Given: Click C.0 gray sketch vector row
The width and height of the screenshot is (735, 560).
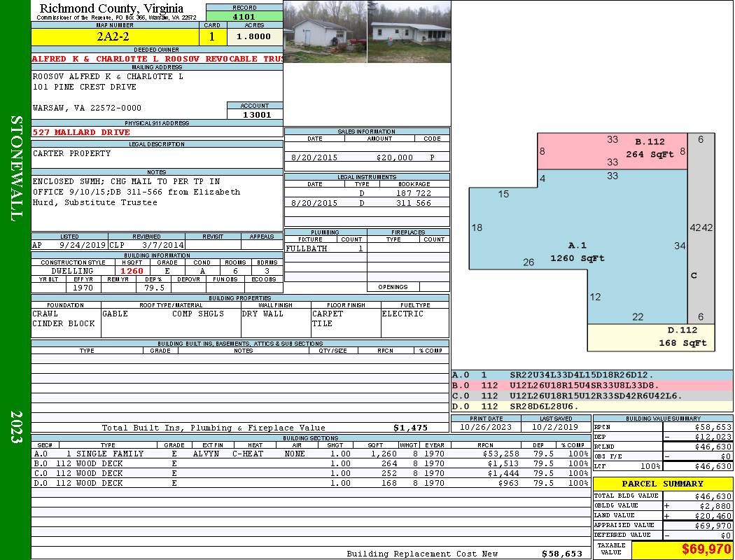Looking at the screenshot, I should click(x=592, y=396).
